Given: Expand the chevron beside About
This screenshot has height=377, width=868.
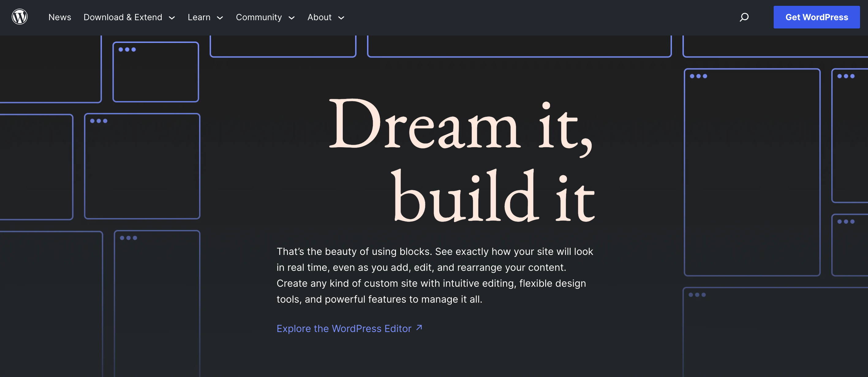Looking at the screenshot, I should [341, 18].
